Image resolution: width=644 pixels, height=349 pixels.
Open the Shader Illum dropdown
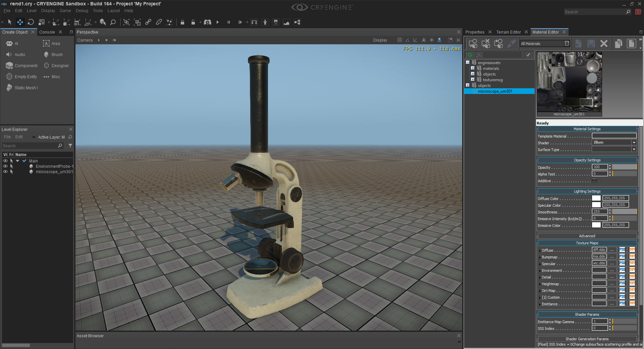614,142
